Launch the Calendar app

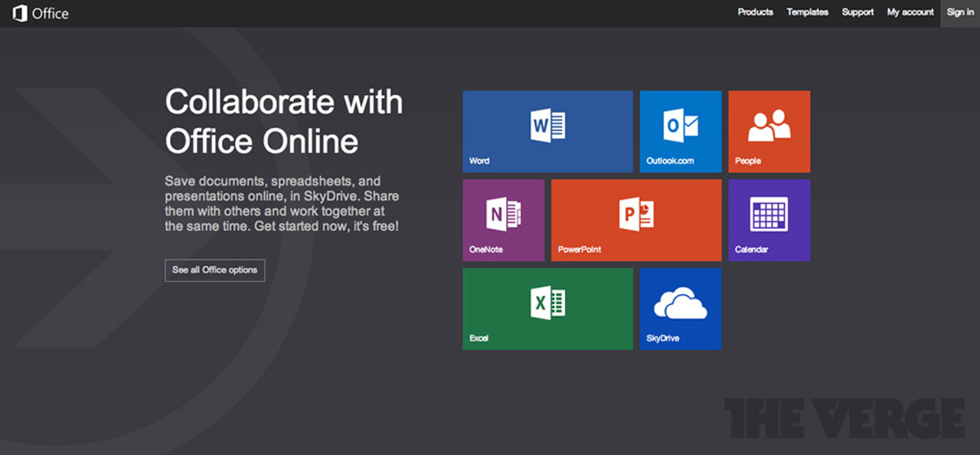pyautogui.click(x=769, y=220)
